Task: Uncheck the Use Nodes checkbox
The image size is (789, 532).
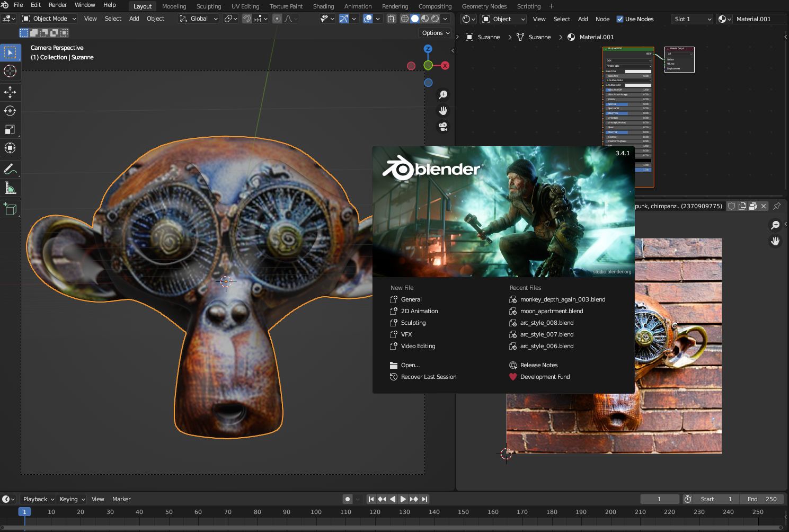Action: pyautogui.click(x=620, y=19)
